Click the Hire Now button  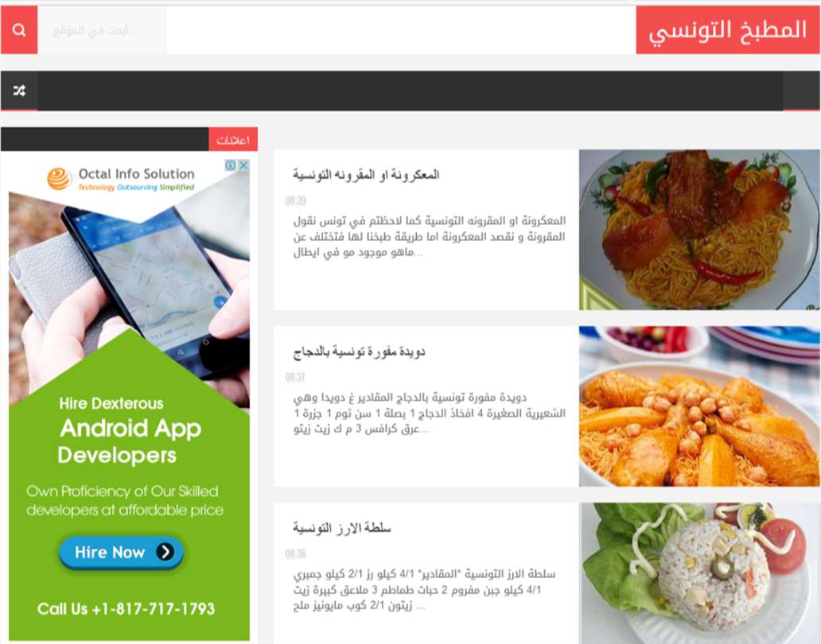tap(121, 552)
